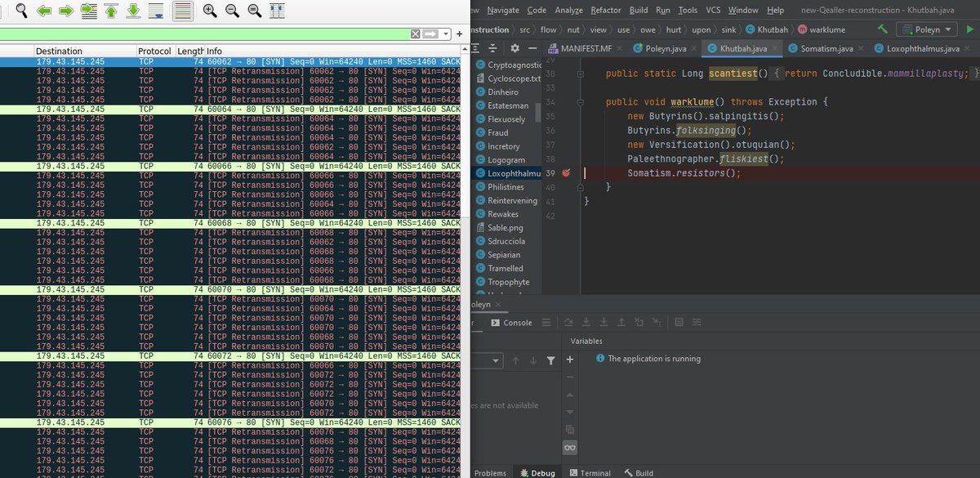Click Wireshark's resize columns icon
This screenshot has height=478, width=980.
click(277, 11)
